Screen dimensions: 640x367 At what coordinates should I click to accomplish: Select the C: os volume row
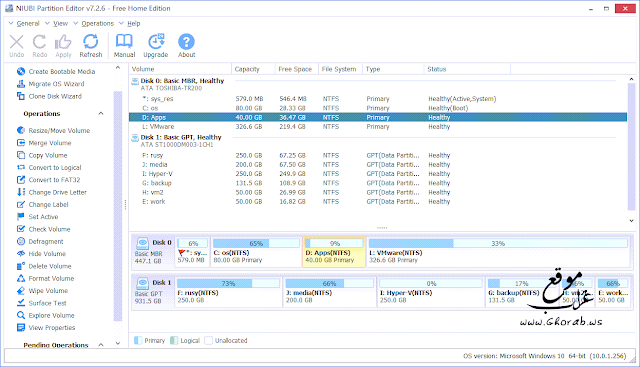coord(378,108)
